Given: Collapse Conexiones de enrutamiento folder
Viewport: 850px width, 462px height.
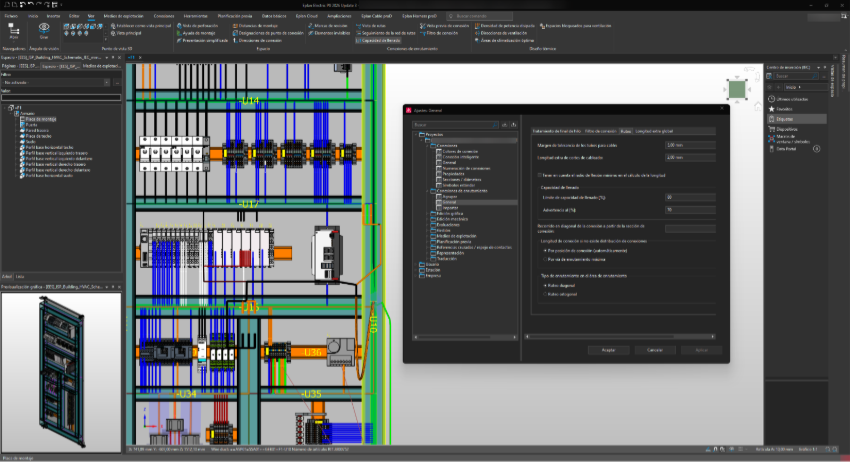Looking at the screenshot, I should pos(427,191).
